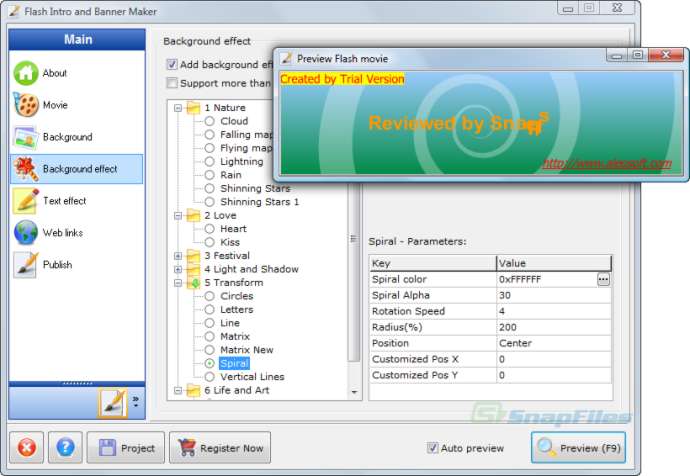Select the Matrix New radio button

(x=209, y=350)
